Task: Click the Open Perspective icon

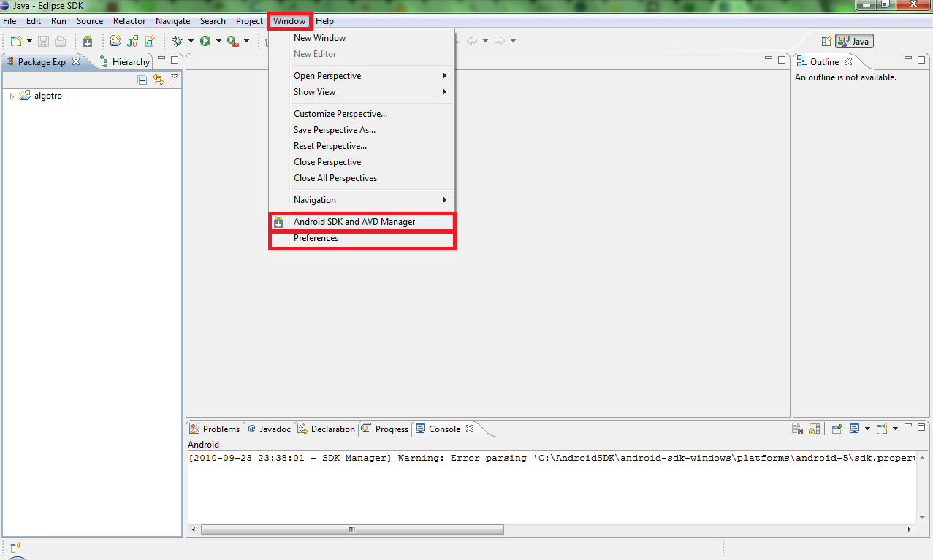Action: pos(826,42)
